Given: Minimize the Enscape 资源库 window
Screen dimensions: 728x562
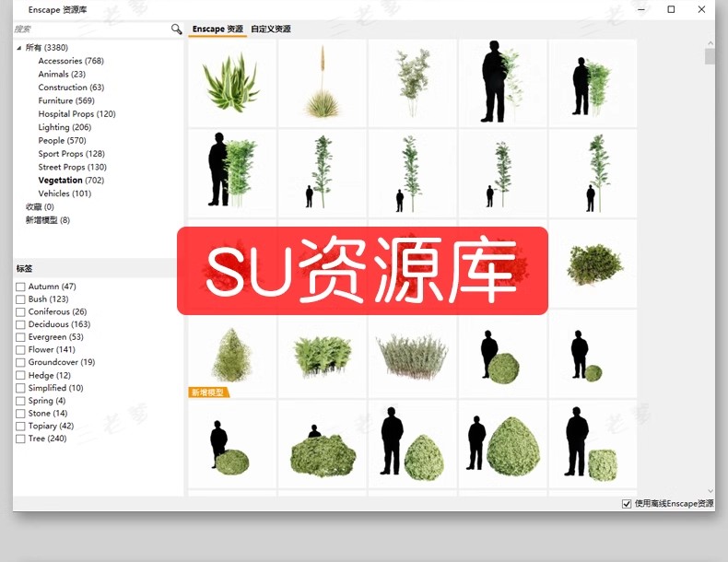Looking at the screenshot, I should (x=641, y=9).
